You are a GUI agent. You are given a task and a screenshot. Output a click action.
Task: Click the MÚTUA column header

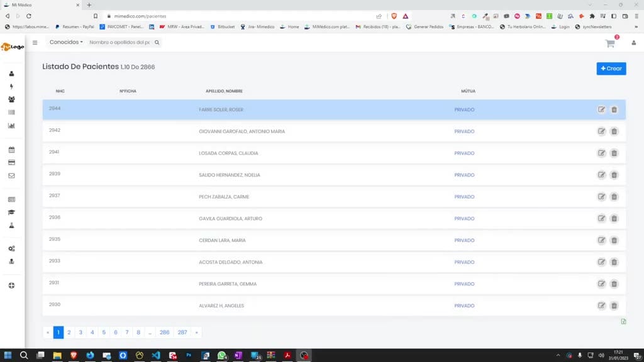click(x=468, y=91)
